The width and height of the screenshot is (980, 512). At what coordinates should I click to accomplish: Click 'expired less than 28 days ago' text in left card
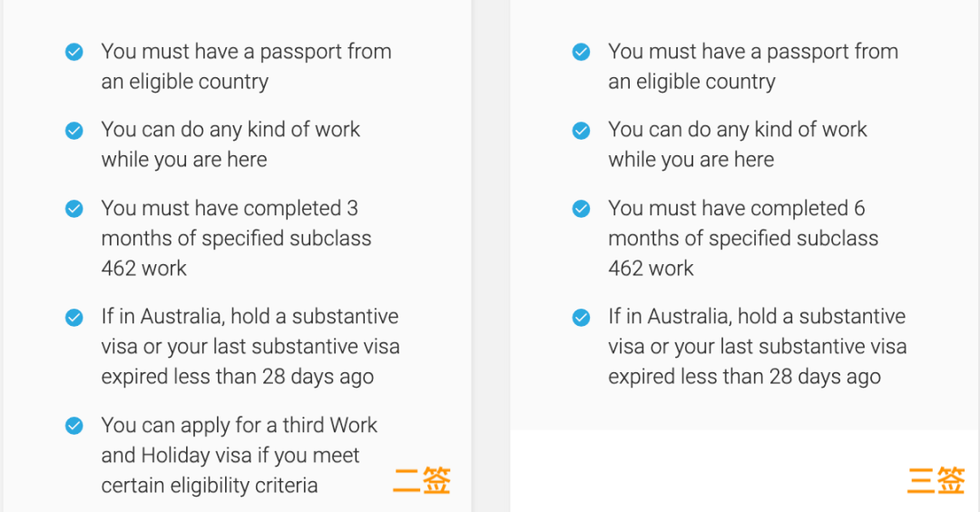tap(238, 377)
